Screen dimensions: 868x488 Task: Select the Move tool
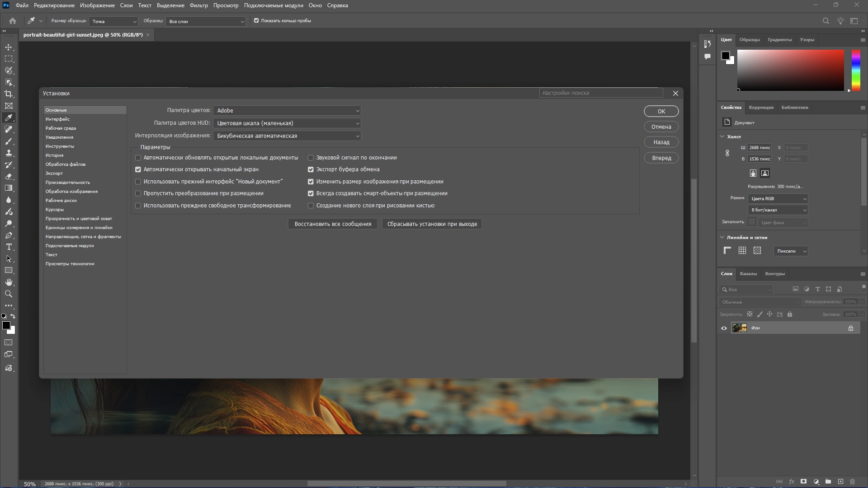pos(9,47)
